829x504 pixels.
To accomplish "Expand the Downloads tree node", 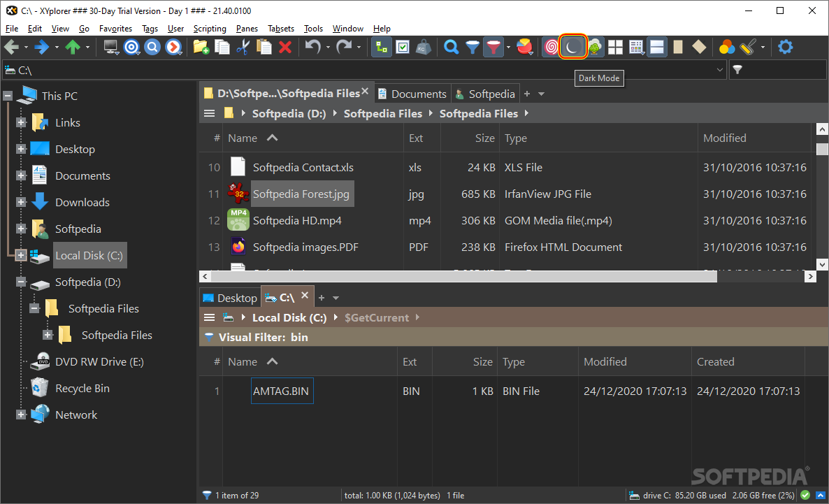I will (20, 202).
